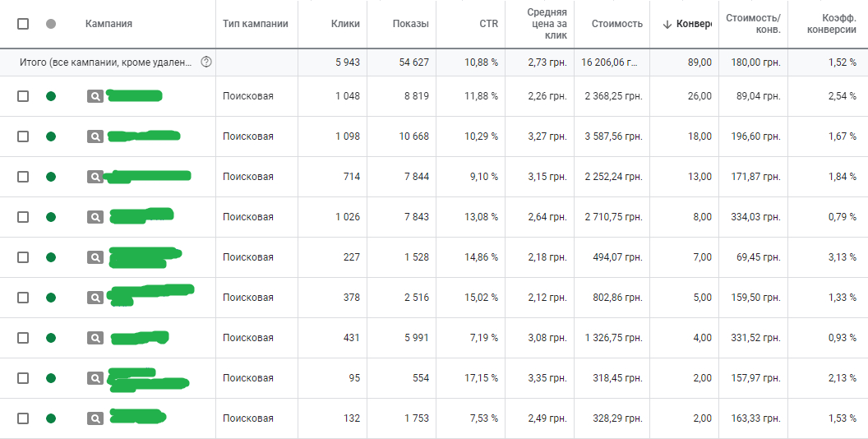Image resolution: width=868 pixels, height=439 pixels.
Task: Click the Коэфф. конверсии column header
Action: click(832, 24)
